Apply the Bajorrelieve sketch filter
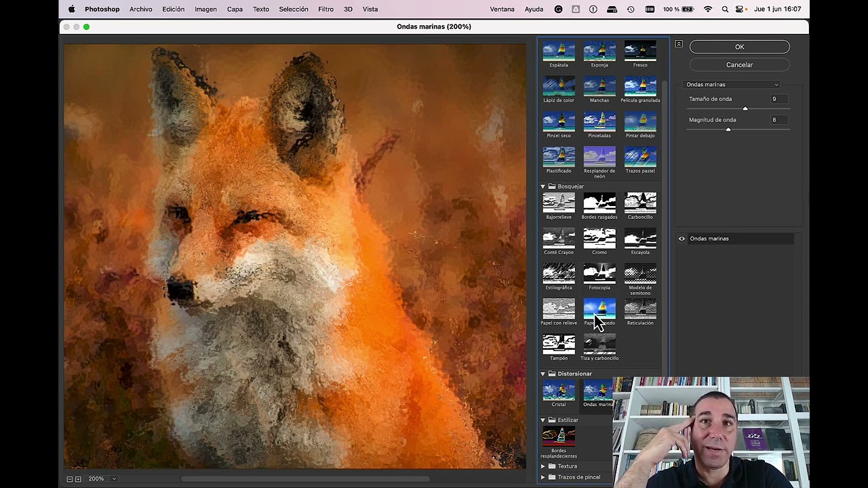The height and width of the screenshot is (488, 868). pos(559,203)
